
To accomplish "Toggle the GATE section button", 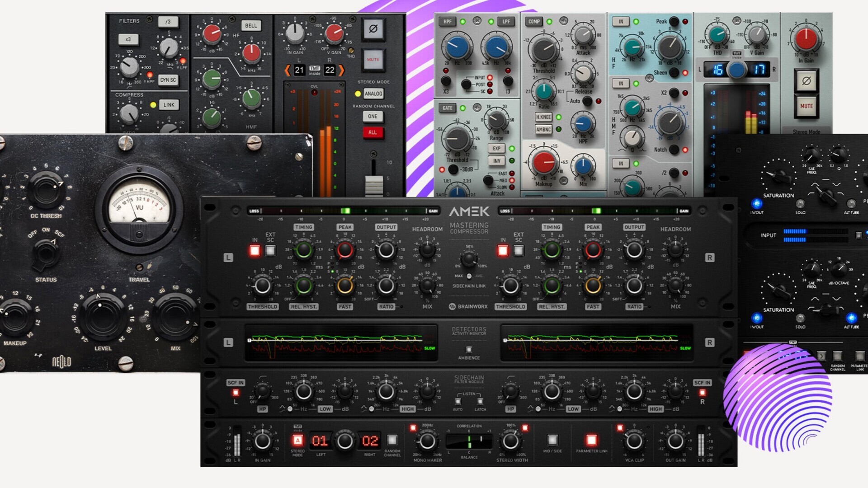I will click(448, 108).
